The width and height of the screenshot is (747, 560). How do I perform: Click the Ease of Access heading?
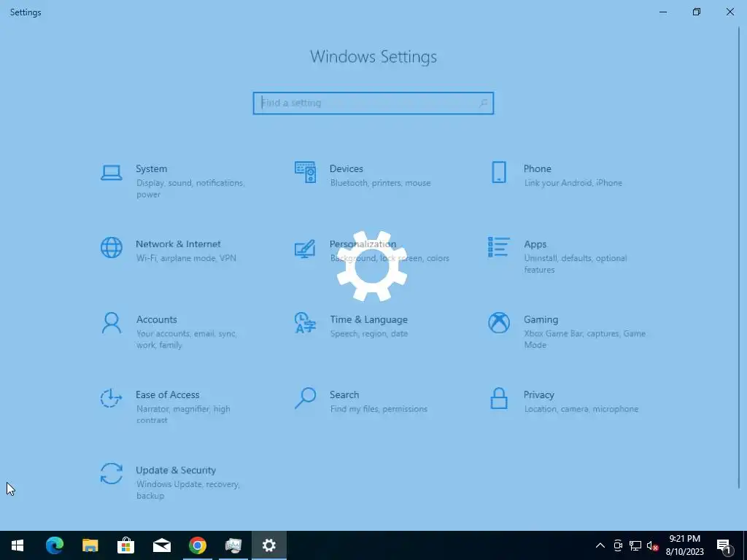click(x=167, y=394)
